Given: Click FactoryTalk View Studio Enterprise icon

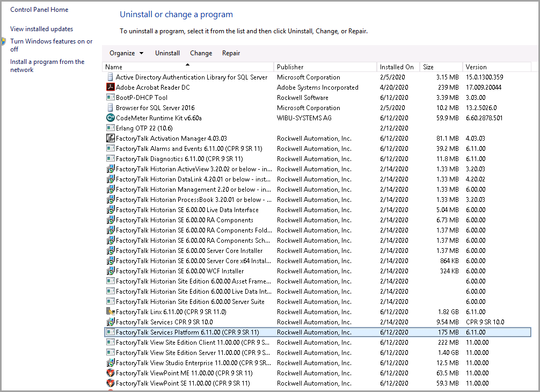Looking at the screenshot, I should [110, 362].
